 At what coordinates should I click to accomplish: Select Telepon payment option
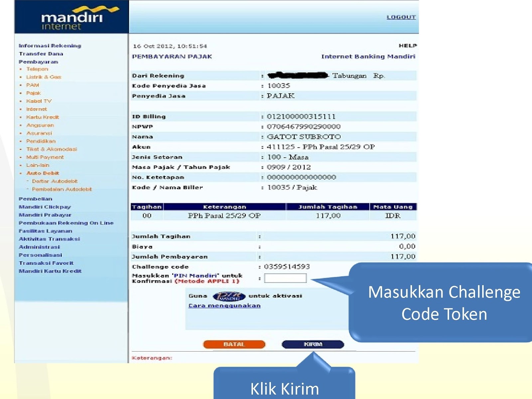[x=37, y=69]
